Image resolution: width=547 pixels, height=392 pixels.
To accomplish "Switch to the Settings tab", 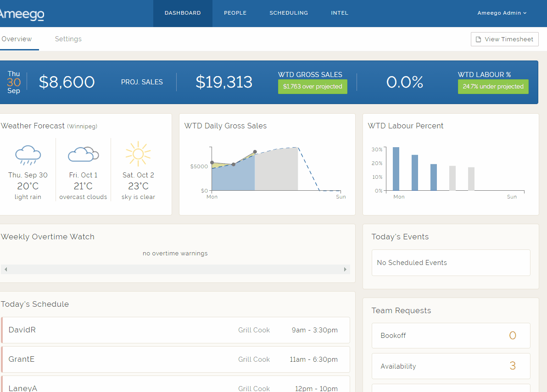I will [68, 39].
